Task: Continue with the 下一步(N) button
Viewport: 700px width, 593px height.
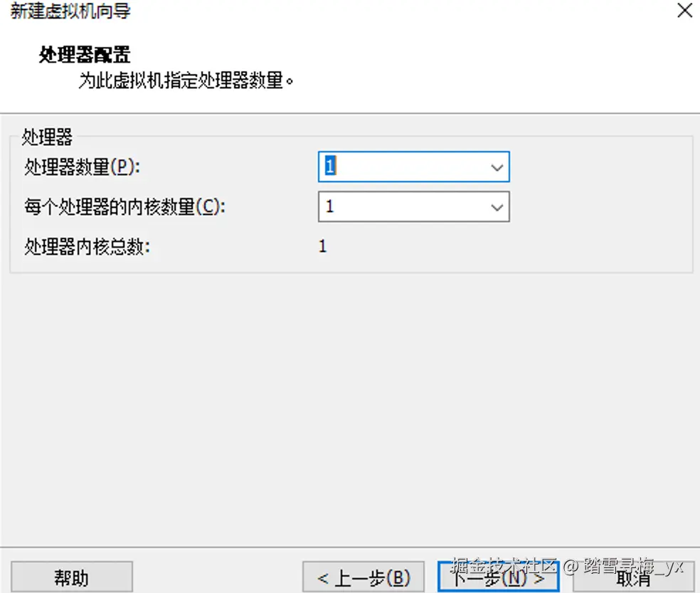Action: (x=499, y=577)
